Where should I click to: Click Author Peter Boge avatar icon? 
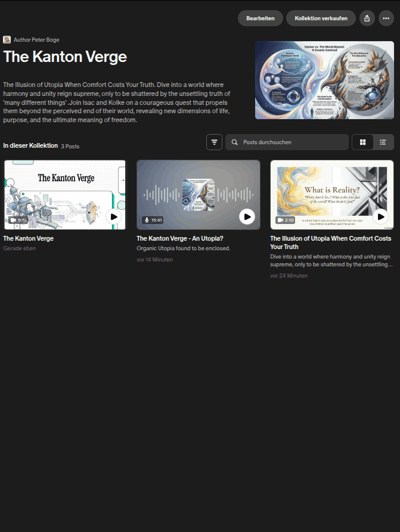pyautogui.click(x=7, y=40)
